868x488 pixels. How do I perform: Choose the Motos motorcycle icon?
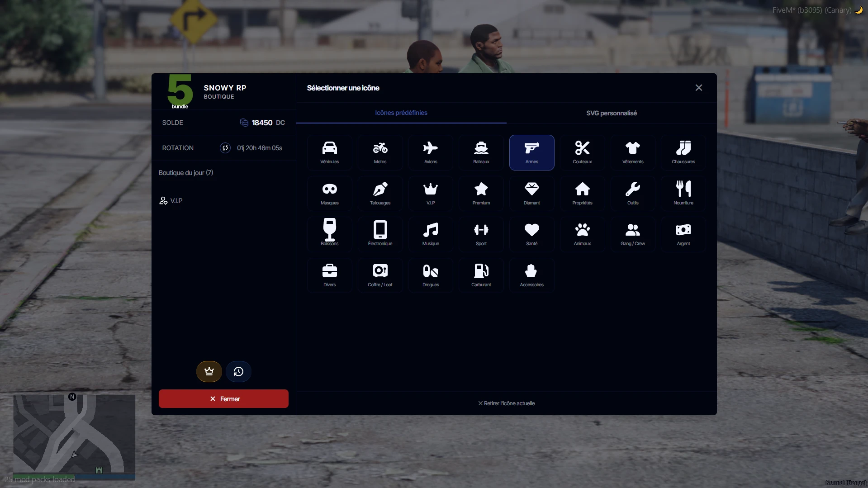380,152
